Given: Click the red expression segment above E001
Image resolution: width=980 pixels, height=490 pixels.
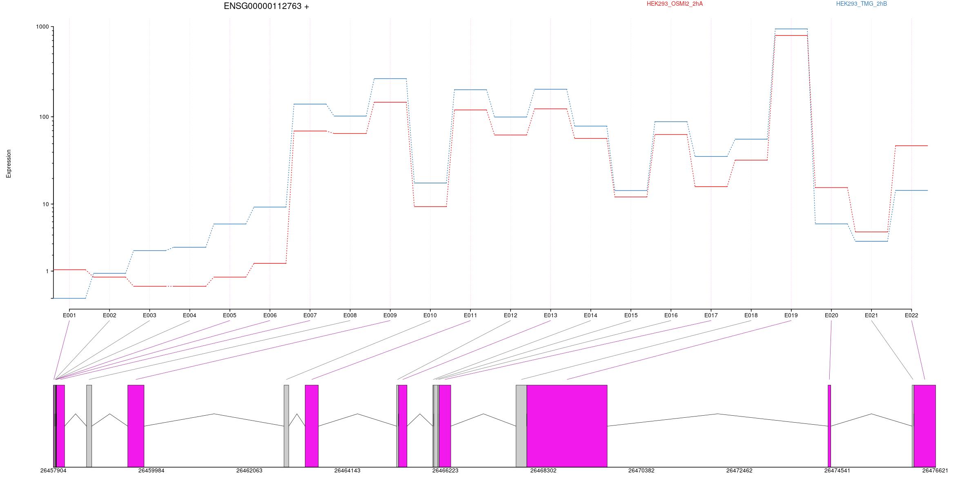Looking at the screenshot, I should point(69,269).
